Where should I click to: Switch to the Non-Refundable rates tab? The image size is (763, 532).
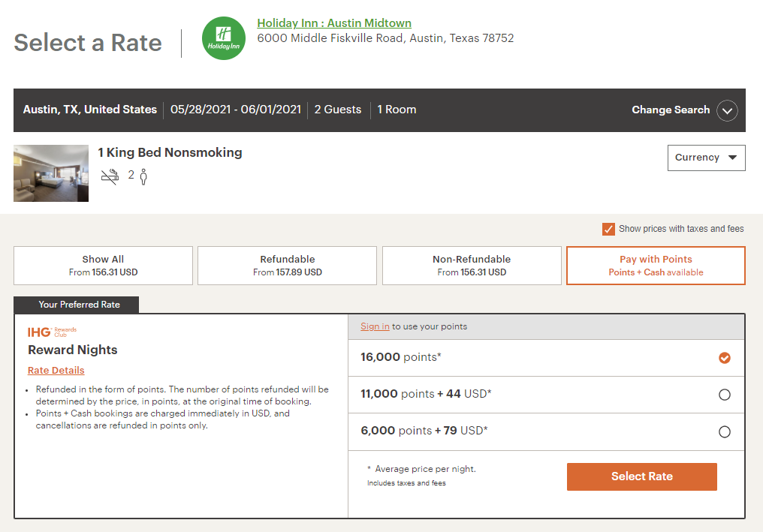[x=472, y=266]
